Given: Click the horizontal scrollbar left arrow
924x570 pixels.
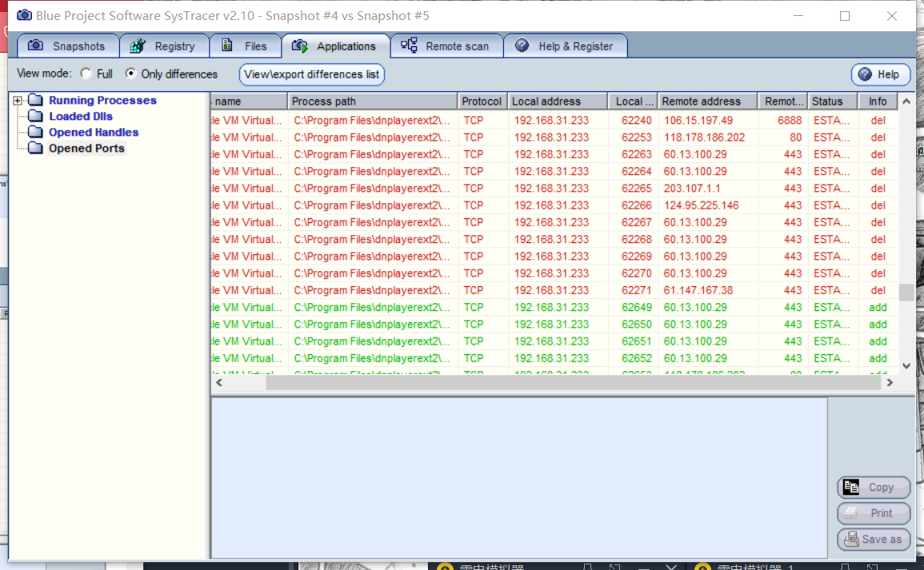Looking at the screenshot, I should click(x=219, y=382).
